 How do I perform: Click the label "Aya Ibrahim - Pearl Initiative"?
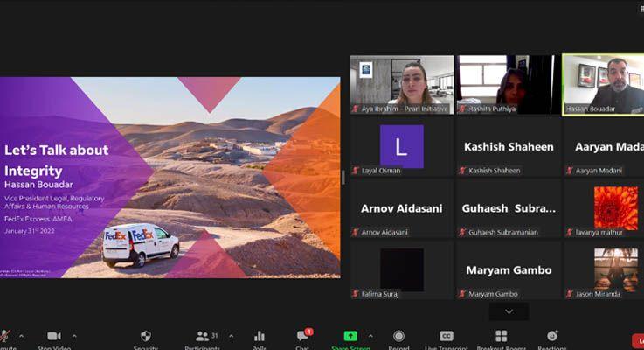click(x=405, y=109)
